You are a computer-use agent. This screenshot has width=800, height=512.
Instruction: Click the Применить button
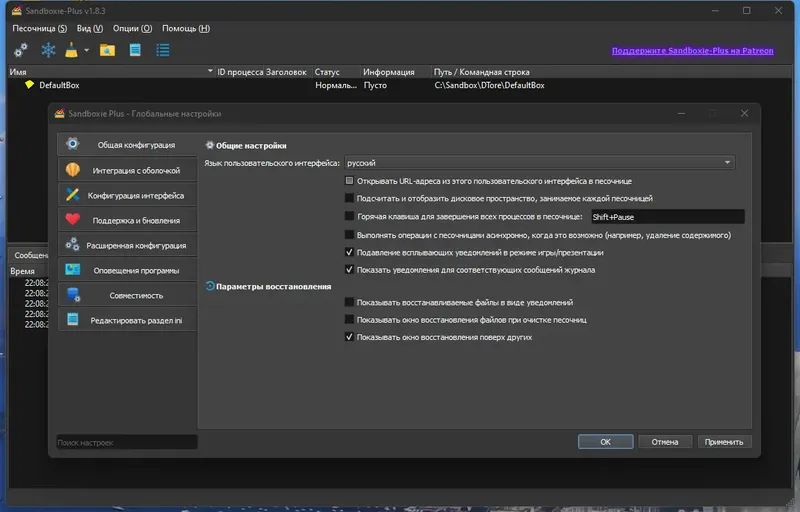(724, 442)
